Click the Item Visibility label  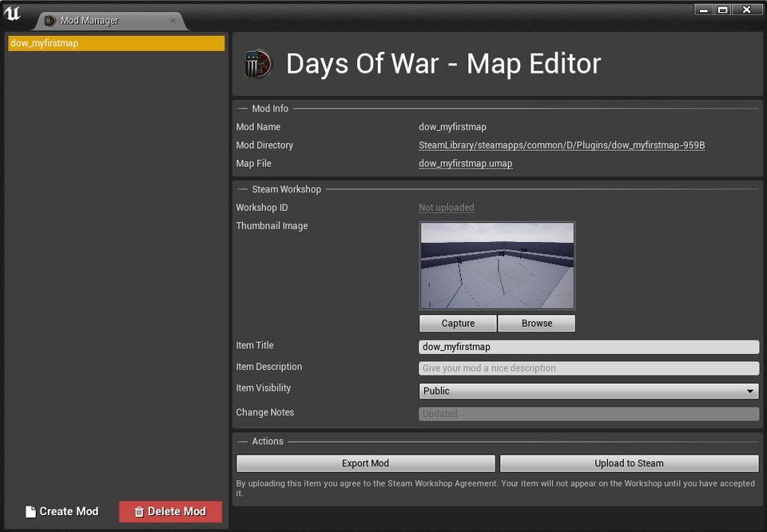pos(263,387)
